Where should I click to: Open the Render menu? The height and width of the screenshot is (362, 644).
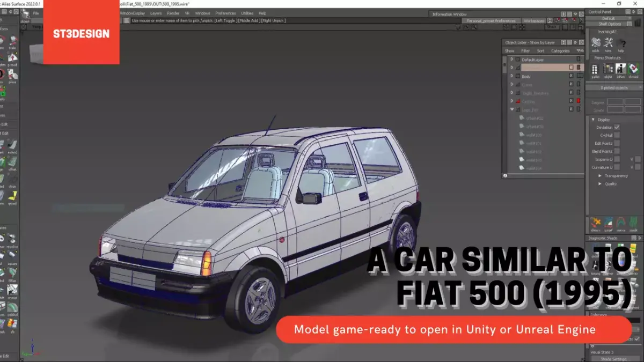(x=173, y=13)
